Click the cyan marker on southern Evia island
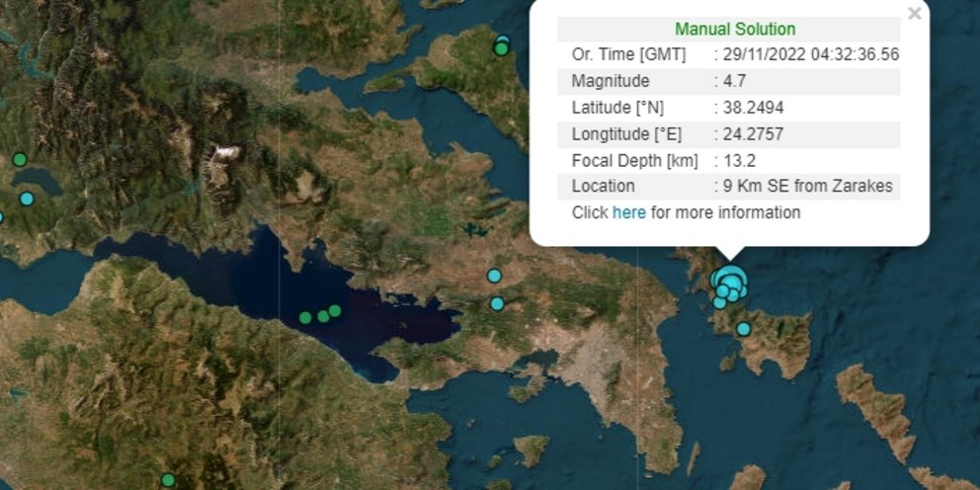 coord(743,329)
